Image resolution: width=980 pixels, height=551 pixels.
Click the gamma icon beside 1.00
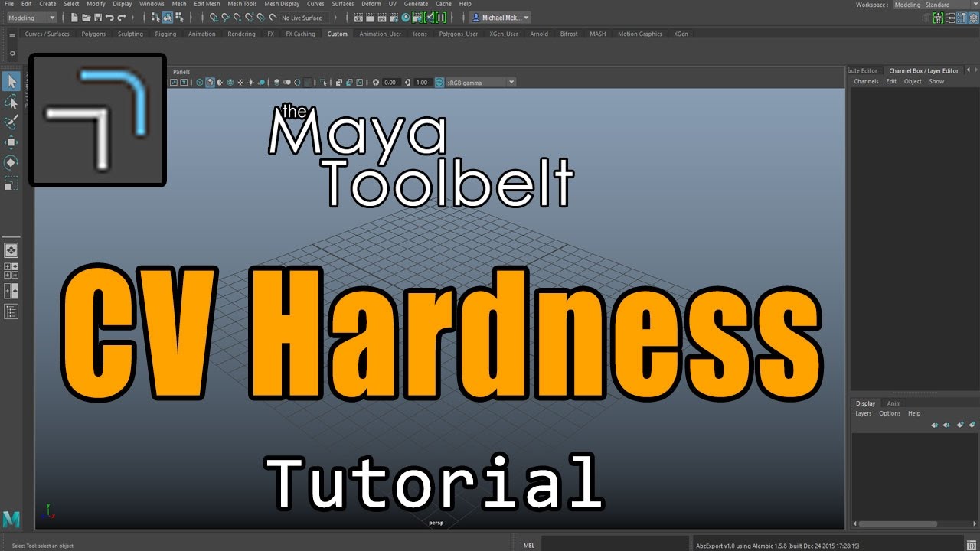coord(407,82)
